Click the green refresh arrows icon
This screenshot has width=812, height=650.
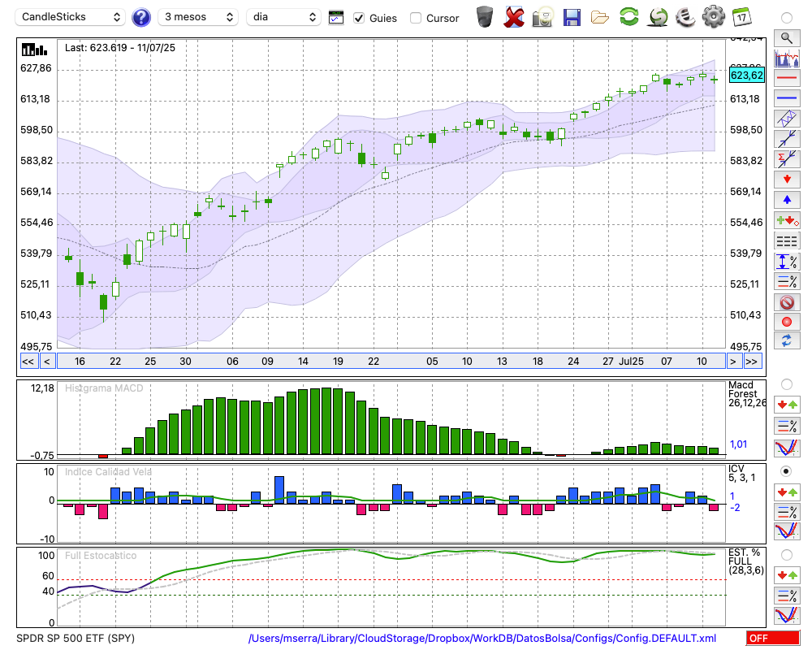(x=628, y=17)
